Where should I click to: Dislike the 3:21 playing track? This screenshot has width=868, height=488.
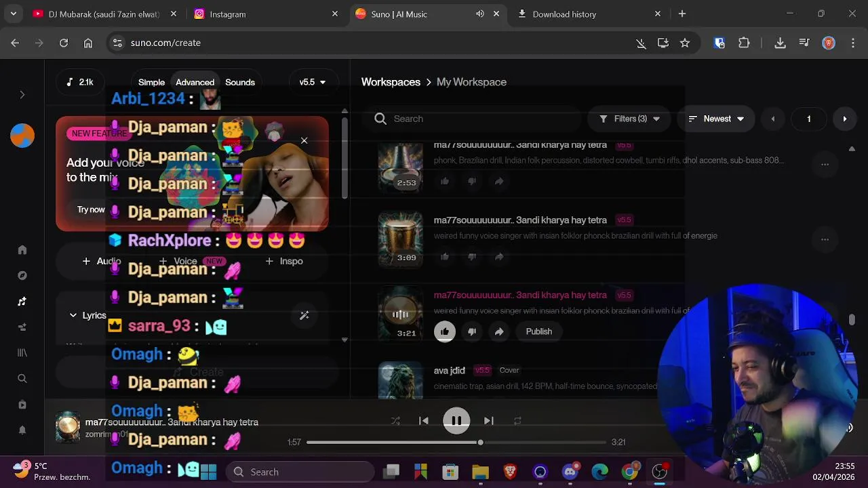tap(472, 331)
